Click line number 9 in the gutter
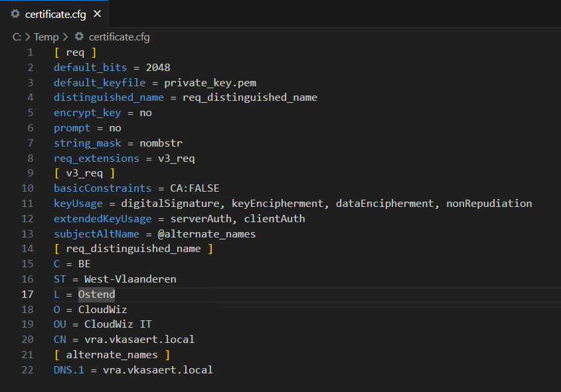 31,173
